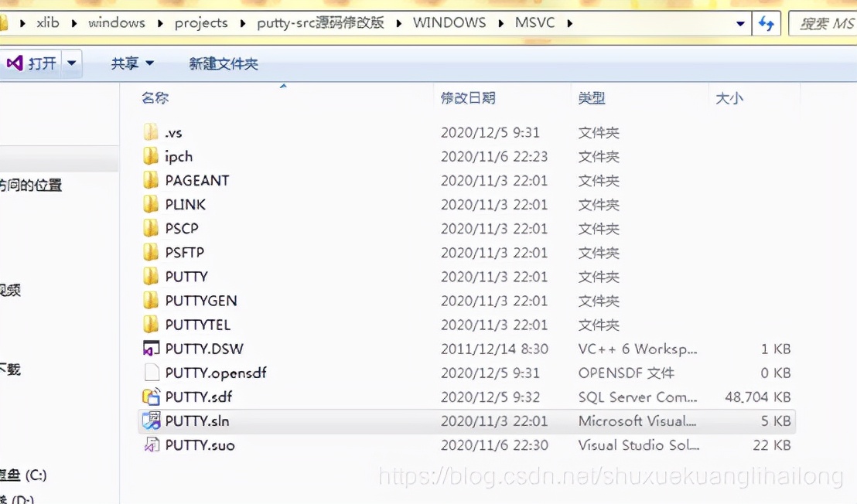The width and height of the screenshot is (857, 504).
Task: Expand the MSVC breadcrumb chevron
Action: coord(568,23)
